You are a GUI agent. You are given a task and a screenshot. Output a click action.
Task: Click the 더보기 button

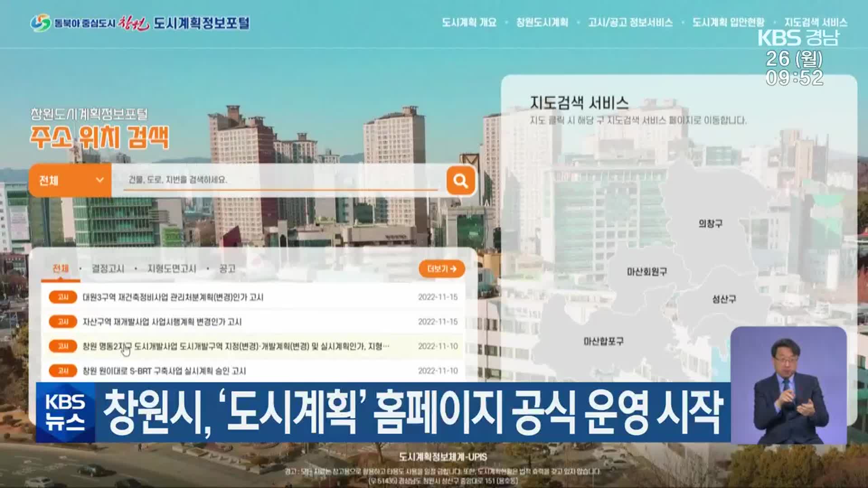coord(442,269)
